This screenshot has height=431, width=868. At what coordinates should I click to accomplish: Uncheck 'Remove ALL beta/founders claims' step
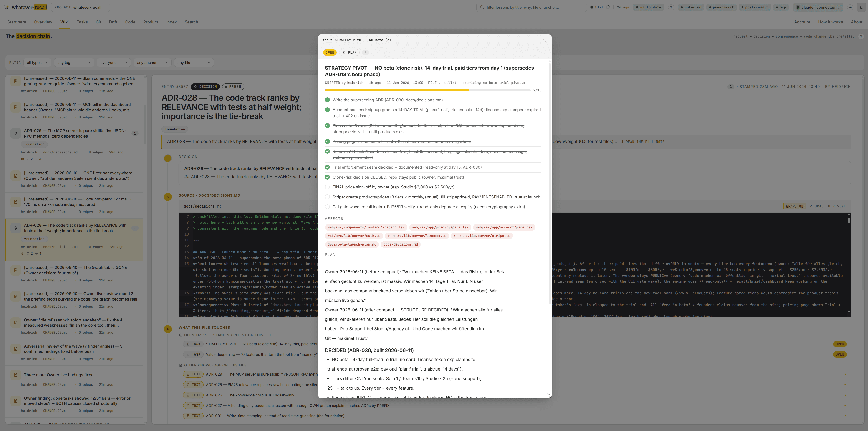pos(327,151)
